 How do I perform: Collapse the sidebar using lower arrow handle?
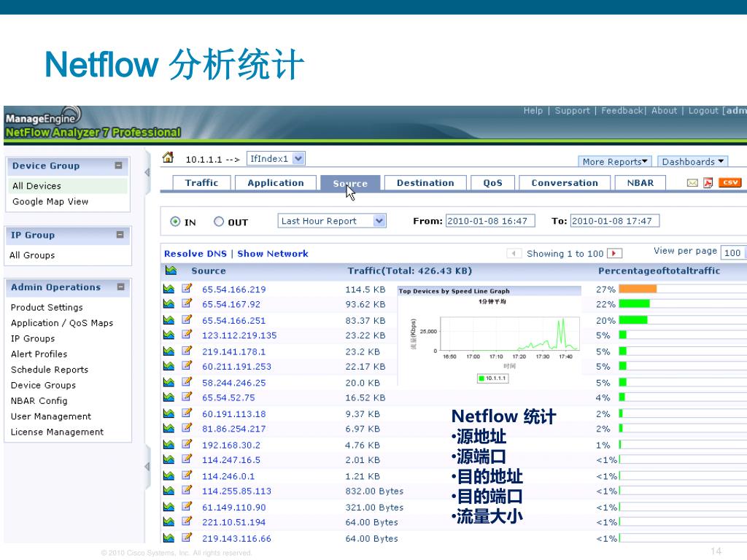click(x=147, y=467)
